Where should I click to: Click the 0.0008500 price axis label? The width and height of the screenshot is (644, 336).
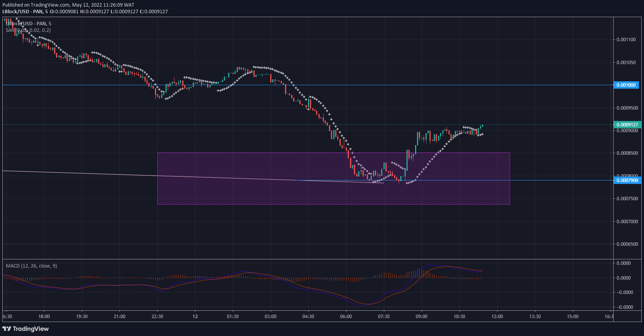click(627, 153)
